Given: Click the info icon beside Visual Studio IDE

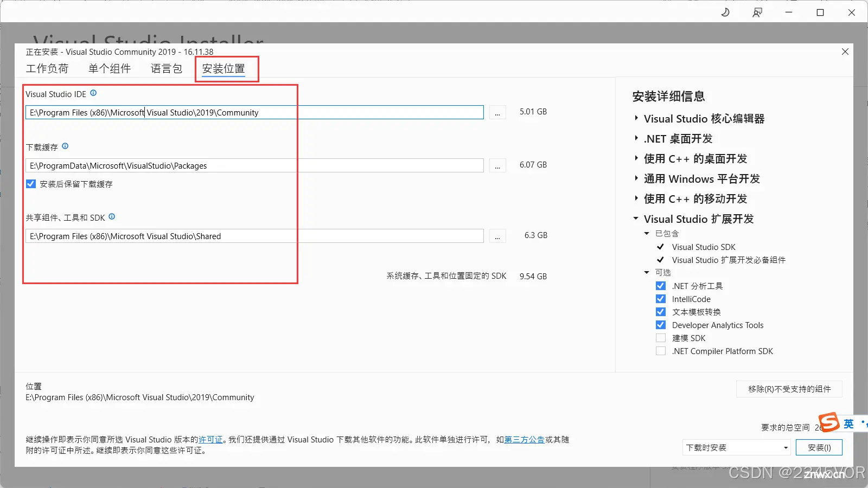Looking at the screenshot, I should [x=93, y=93].
